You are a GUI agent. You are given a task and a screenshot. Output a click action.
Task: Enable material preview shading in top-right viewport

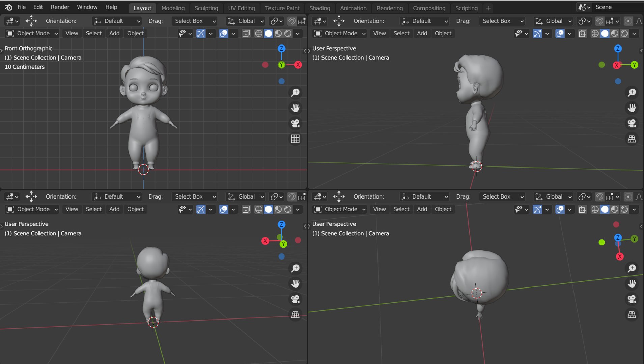coord(615,33)
